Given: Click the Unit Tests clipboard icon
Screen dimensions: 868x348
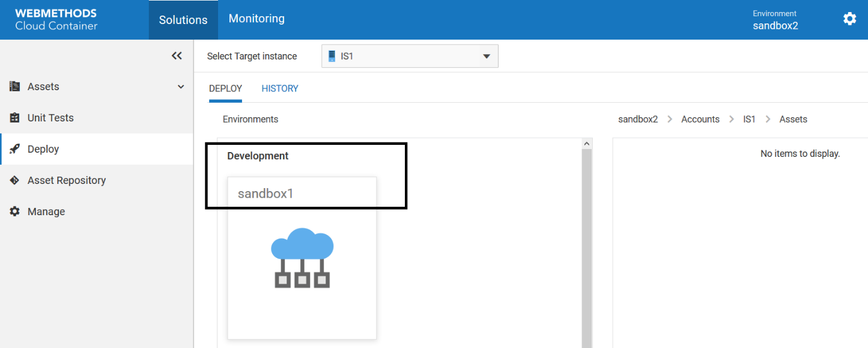Looking at the screenshot, I should [15, 118].
